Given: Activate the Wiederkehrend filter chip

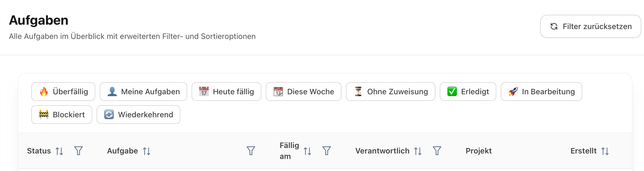Looking at the screenshot, I should coord(138,115).
